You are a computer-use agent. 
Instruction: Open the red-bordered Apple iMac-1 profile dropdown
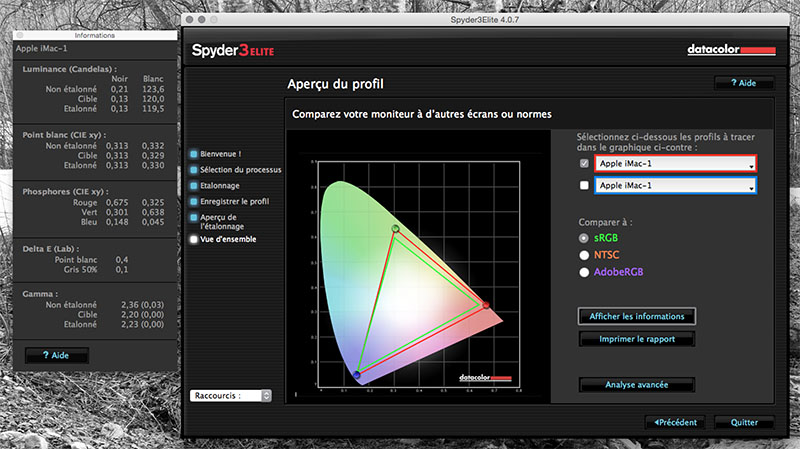pyautogui.click(x=676, y=164)
